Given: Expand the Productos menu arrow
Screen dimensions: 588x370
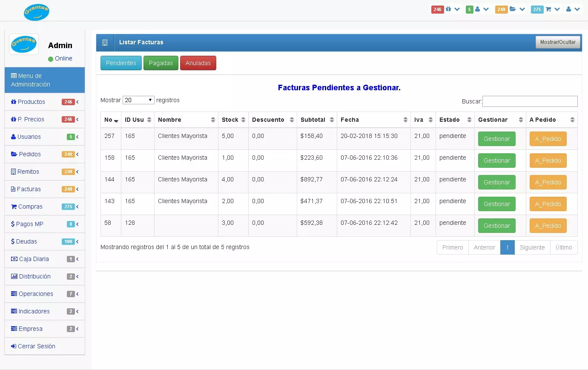Looking at the screenshot, I should coord(77,102).
